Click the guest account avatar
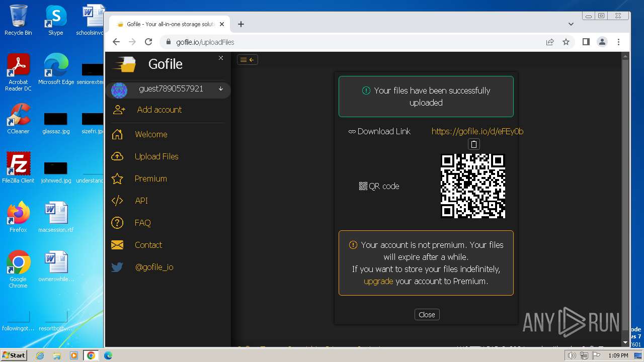Image resolution: width=644 pixels, height=362 pixels. (119, 90)
